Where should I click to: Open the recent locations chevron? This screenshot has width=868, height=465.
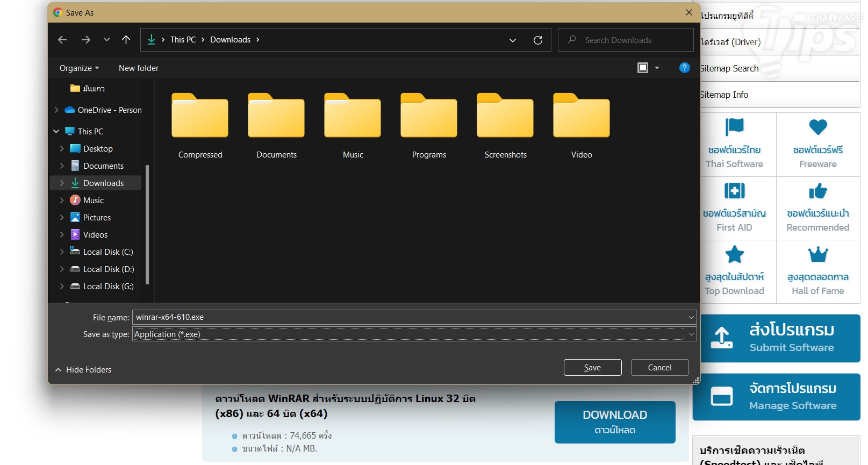point(106,40)
